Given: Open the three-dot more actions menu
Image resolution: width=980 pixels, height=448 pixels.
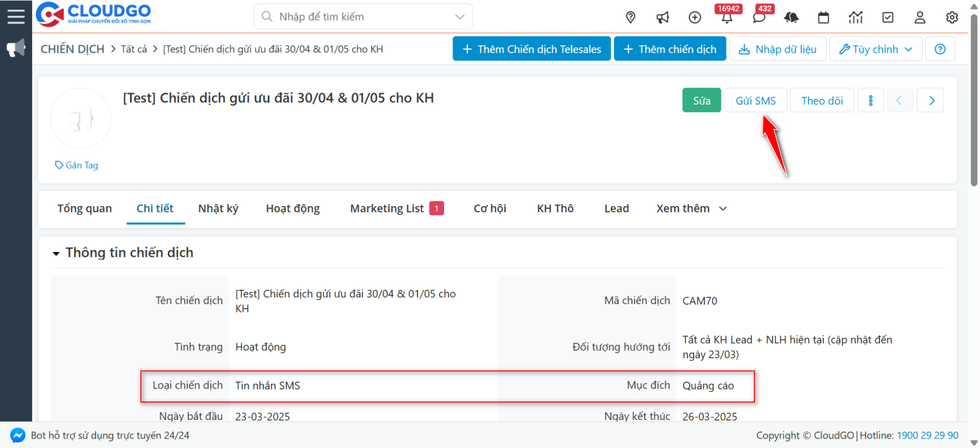Looking at the screenshot, I should click(x=870, y=101).
